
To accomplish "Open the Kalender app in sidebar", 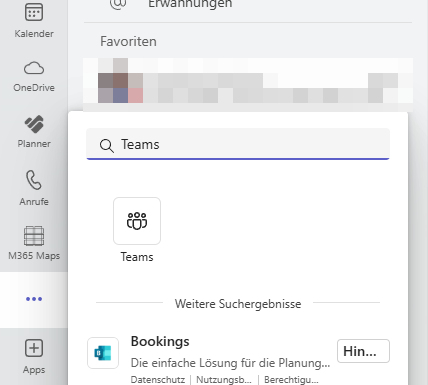I will click(34, 19).
